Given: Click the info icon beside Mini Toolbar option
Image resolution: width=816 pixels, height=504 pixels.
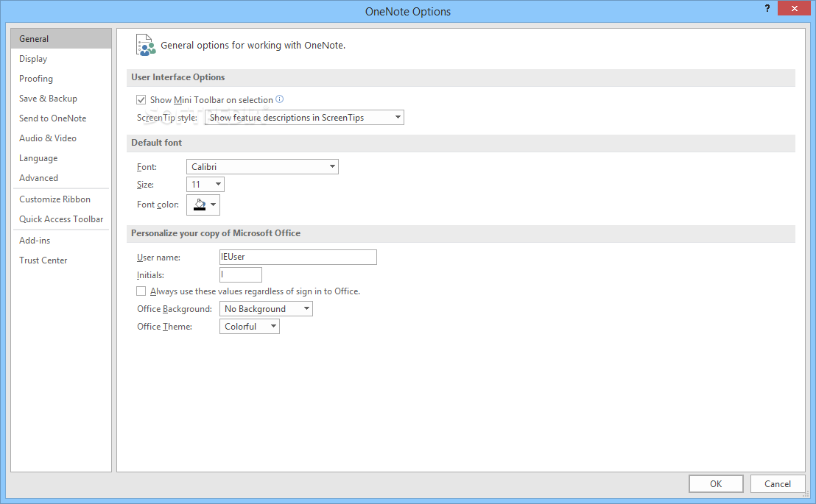Looking at the screenshot, I should pyautogui.click(x=279, y=99).
